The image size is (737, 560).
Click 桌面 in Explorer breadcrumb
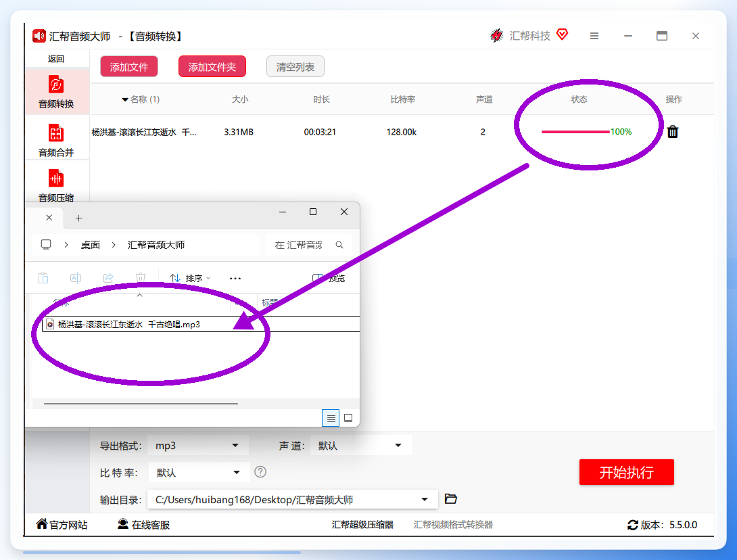click(x=90, y=245)
